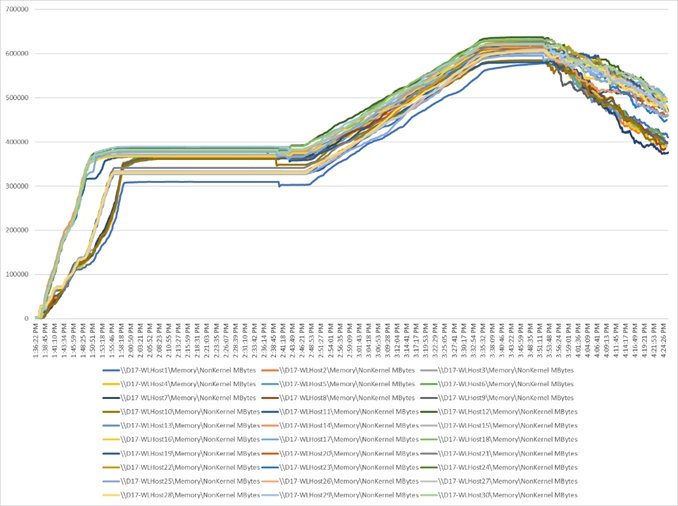Highlight the D17-WLHost12 legend entry

click(x=499, y=412)
